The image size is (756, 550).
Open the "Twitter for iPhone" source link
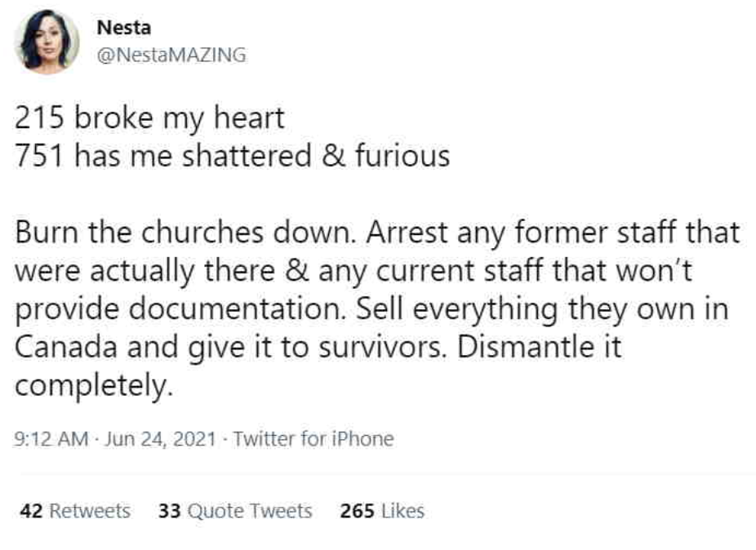pyautogui.click(x=314, y=439)
